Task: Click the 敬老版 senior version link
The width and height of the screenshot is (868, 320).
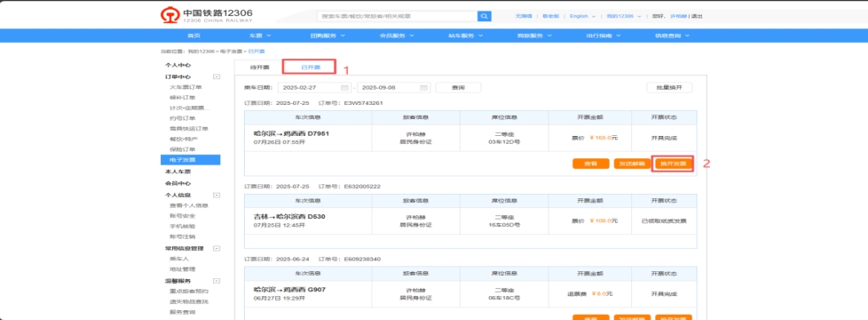Action: [x=550, y=16]
